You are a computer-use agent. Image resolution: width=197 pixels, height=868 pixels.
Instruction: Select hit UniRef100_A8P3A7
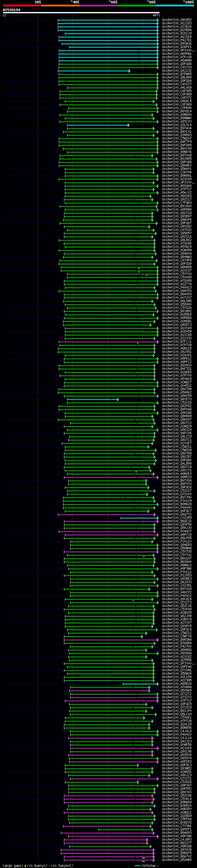pos(177,785)
